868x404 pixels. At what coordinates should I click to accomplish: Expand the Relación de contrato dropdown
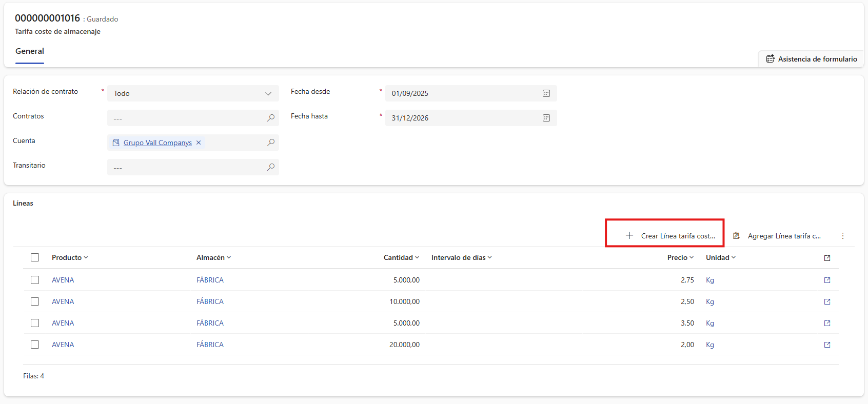tap(268, 93)
